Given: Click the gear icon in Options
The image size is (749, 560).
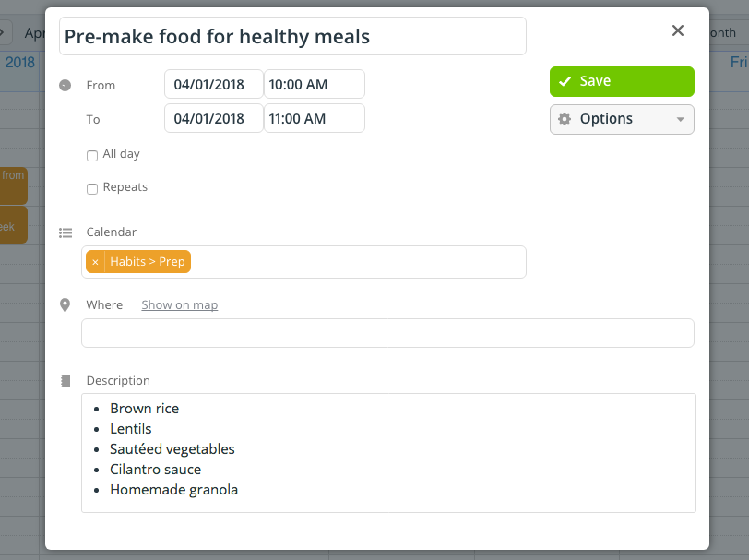Looking at the screenshot, I should click(565, 119).
